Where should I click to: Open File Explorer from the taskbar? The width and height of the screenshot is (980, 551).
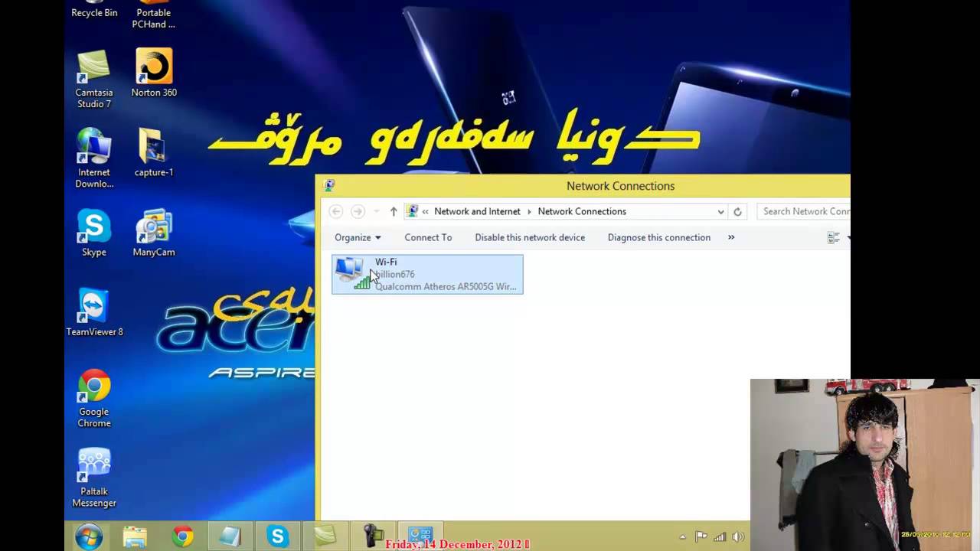pos(135,536)
